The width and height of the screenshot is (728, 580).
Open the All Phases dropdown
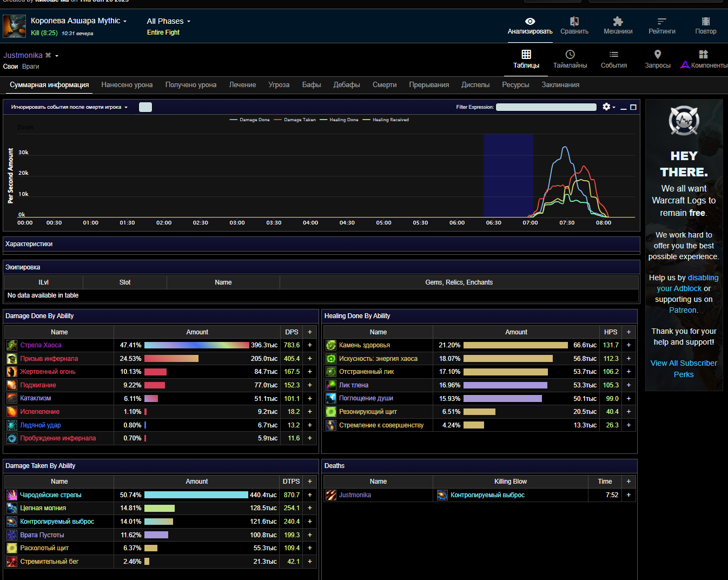click(x=168, y=21)
